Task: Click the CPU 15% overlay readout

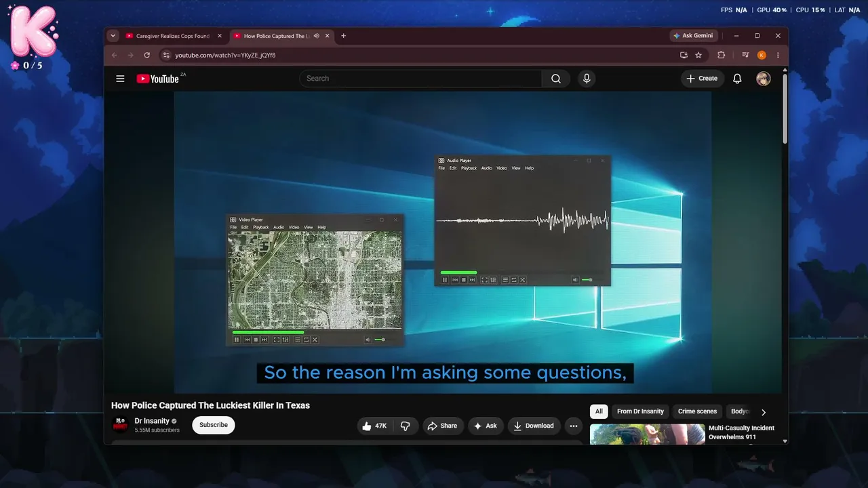Action: [x=810, y=10]
